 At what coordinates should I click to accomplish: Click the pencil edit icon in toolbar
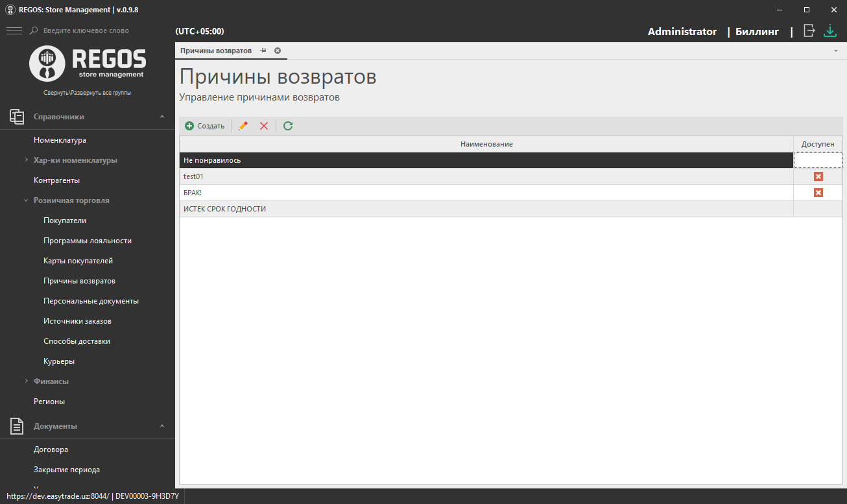pyautogui.click(x=243, y=126)
